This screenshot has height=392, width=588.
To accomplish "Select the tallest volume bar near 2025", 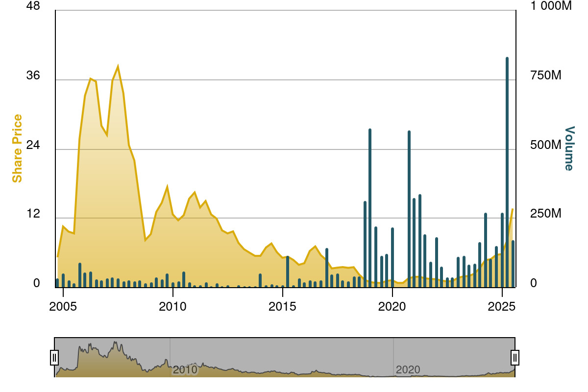I will (506, 171).
